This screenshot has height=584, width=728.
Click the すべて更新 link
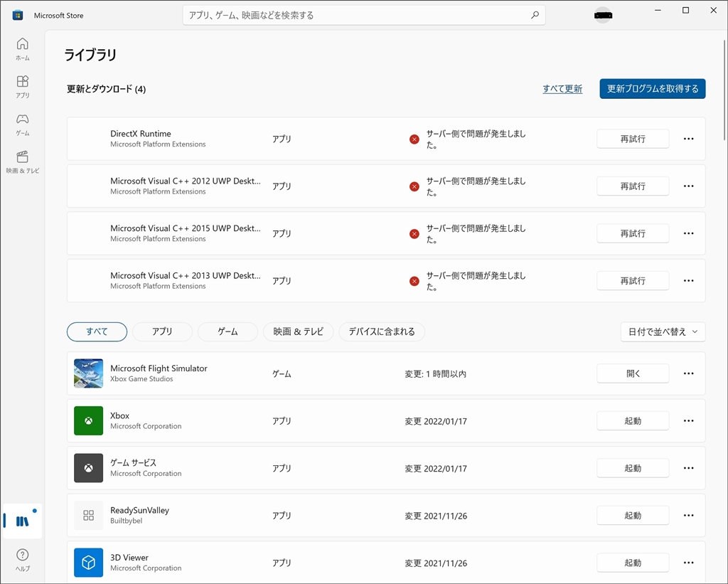click(562, 89)
